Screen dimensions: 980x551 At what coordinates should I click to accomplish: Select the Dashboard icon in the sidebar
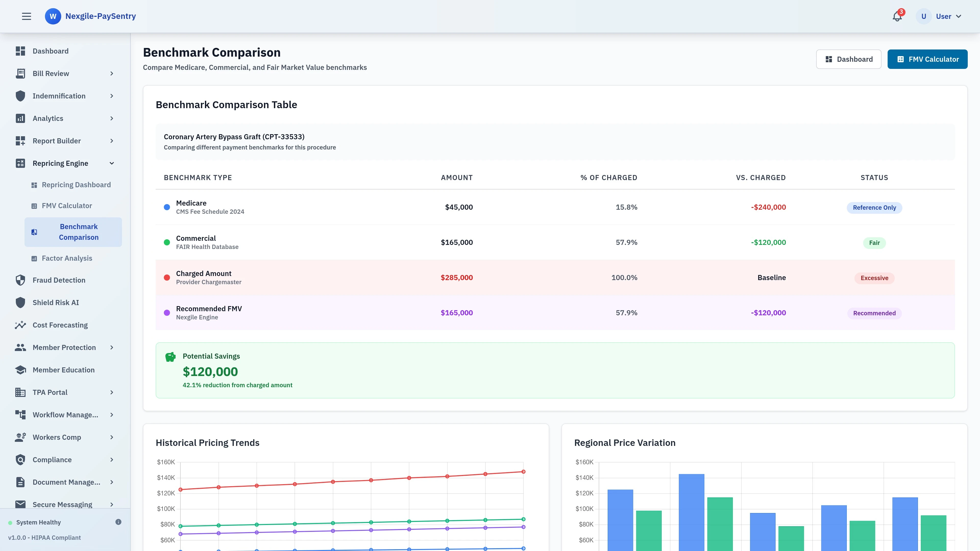pyautogui.click(x=20, y=51)
